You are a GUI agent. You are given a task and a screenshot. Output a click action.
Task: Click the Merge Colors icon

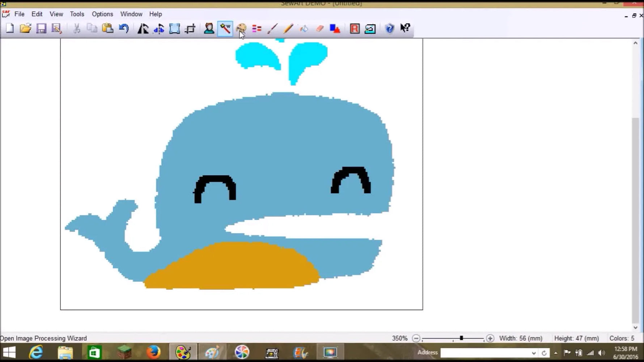coord(257,28)
